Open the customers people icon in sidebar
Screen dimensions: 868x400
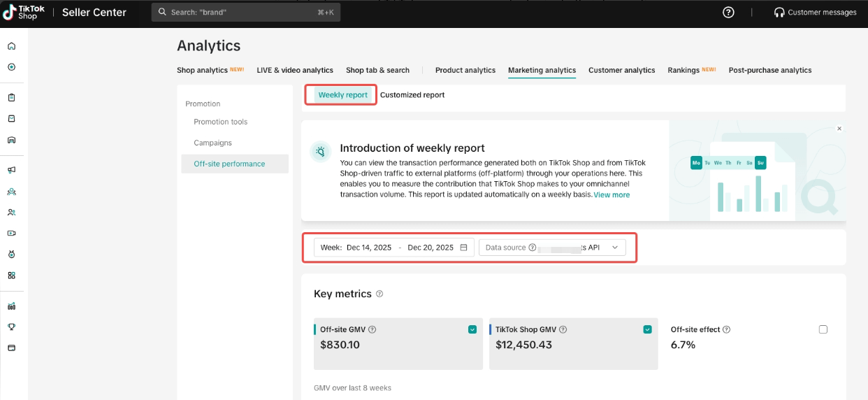click(x=11, y=212)
